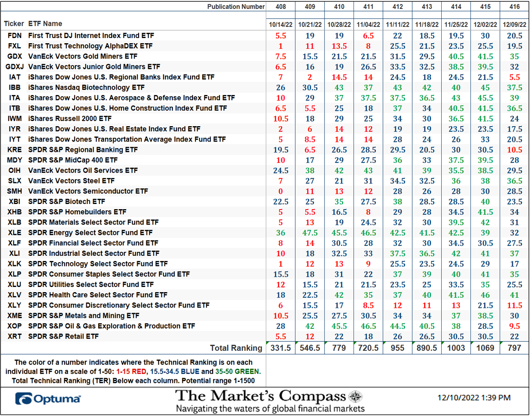
Task: Select the Ticker column header
Action: (x=14, y=24)
